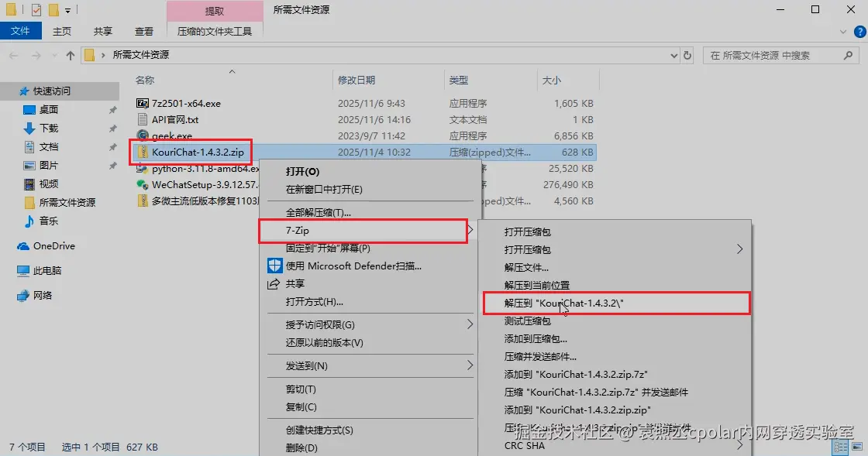The width and height of the screenshot is (868, 456).
Task: Sort by the 大小 column header
Action: click(551, 81)
